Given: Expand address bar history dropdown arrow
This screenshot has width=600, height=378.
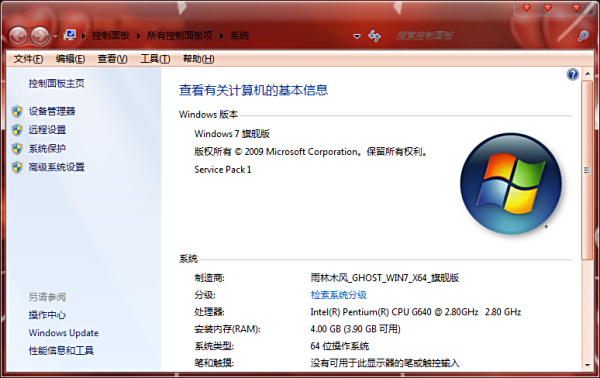Looking at the screenshot, I should [x=357, y=36].
